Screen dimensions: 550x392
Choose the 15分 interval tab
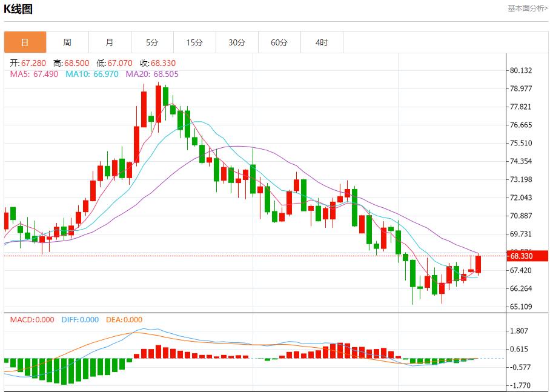194,42
